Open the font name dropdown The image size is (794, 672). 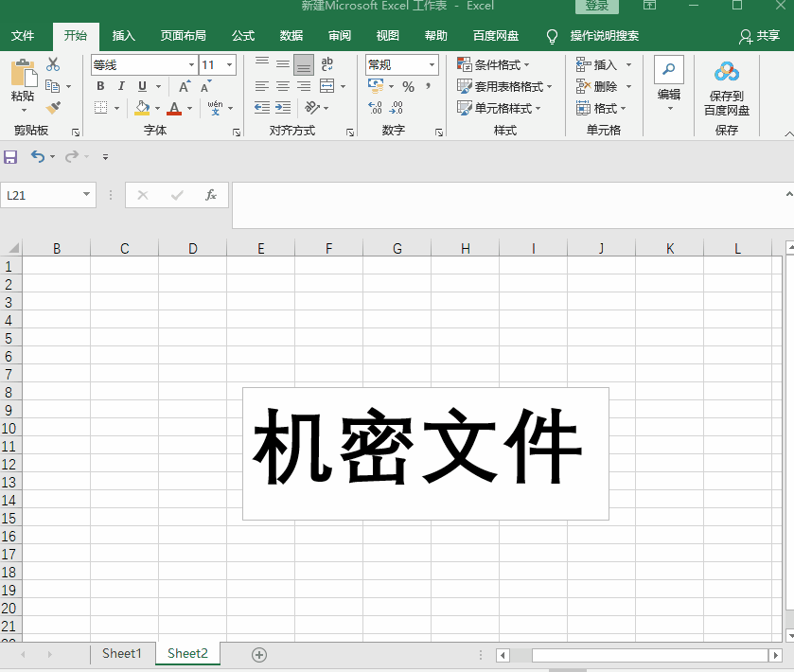tap(191, 64)
